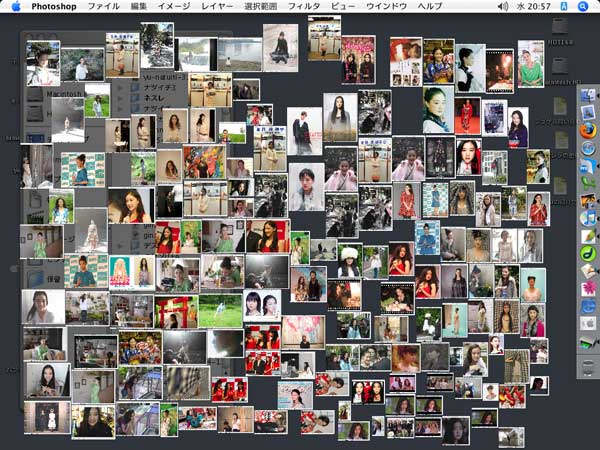Open the 編集 menu
Viewport: 600px width, 450px height.
[x=139, y=7]
